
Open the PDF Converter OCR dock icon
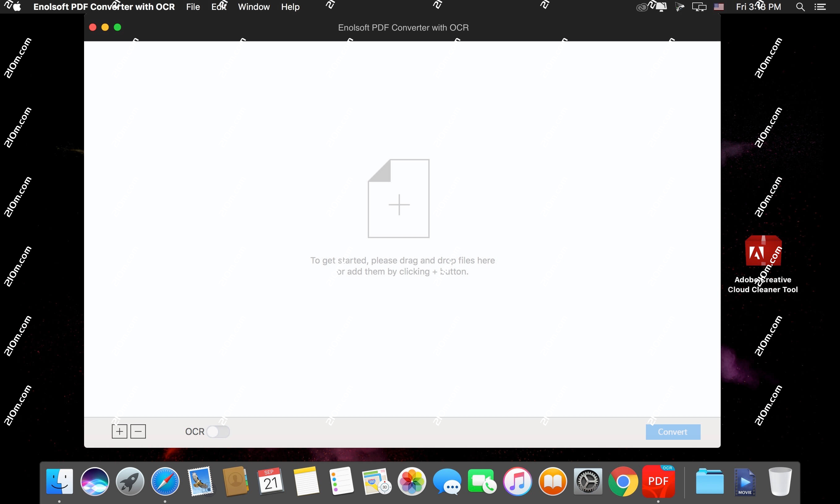tap(658, 481)
